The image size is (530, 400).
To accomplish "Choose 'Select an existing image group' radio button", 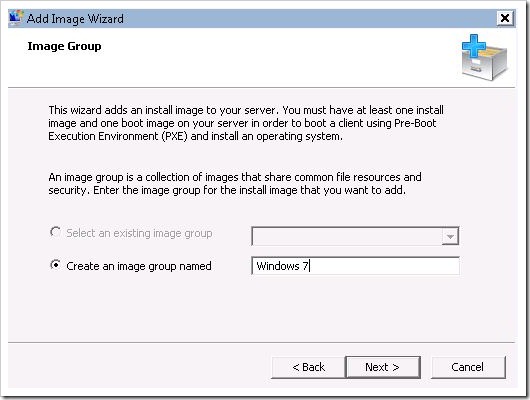I will tap(55, 232).
